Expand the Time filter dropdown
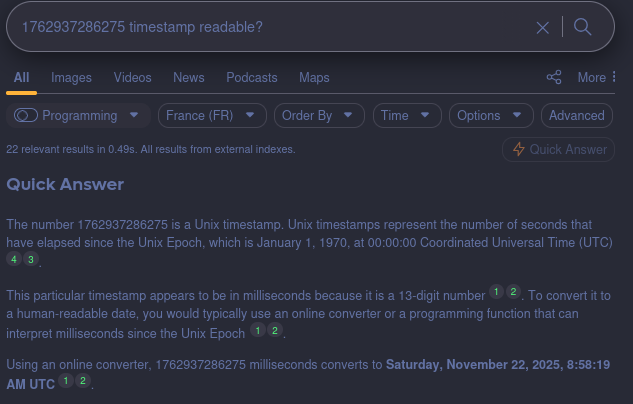The image size is (633, 404). pyautogui.click(x=407, y=115)
